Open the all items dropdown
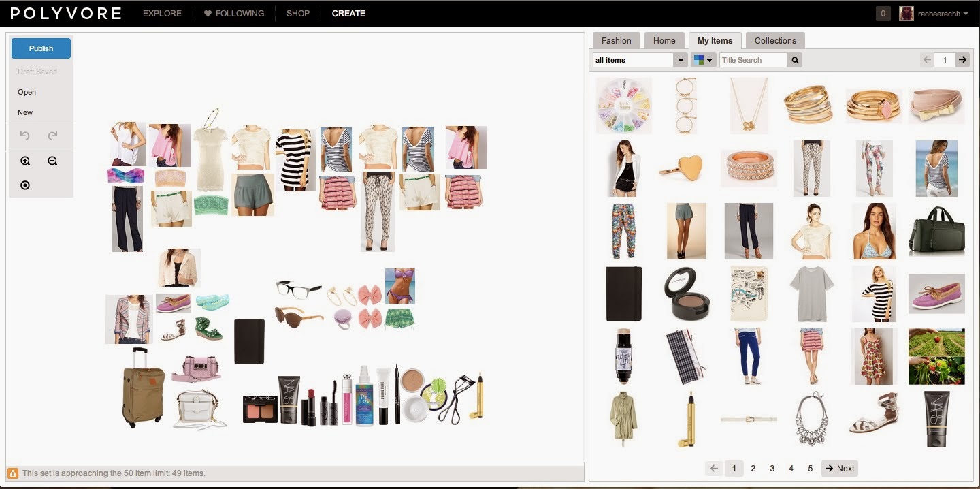Image resolution: width=980 pixels, height=489 pixels. [640, 60]
